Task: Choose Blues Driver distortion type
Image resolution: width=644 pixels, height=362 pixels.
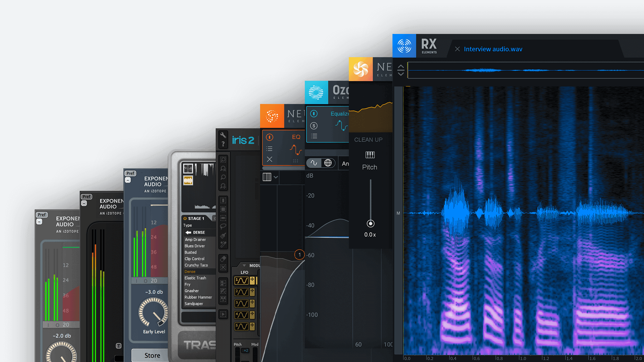Action: (x=195, y=246)
